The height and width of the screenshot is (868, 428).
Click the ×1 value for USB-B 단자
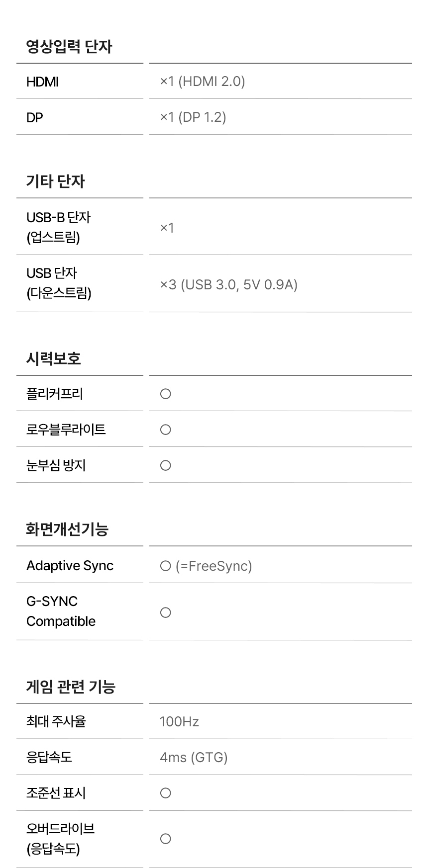(x=167, y=228)
